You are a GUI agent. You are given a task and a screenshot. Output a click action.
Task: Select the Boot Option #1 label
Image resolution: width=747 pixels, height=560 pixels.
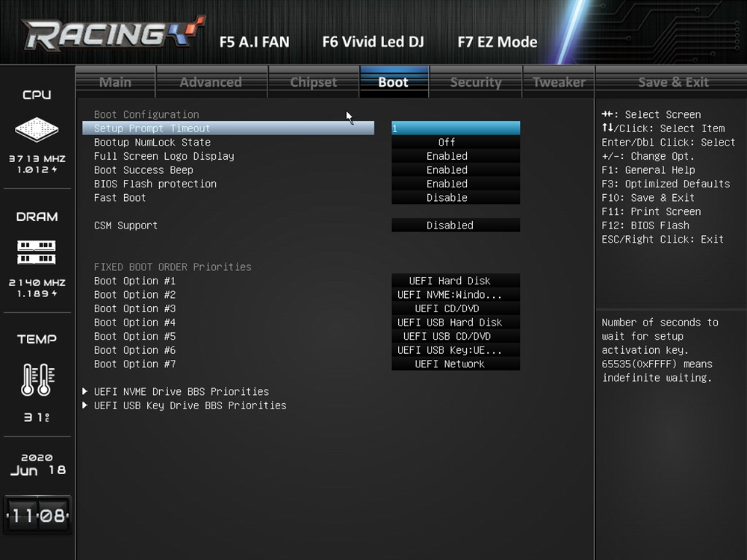pyautogui.click(x=134, y=281)
